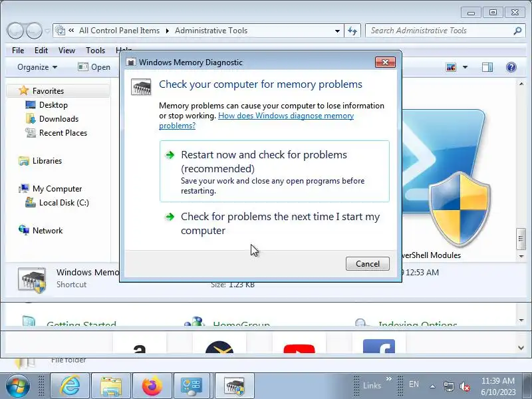
Task: Open the Control Panel taskbar icon
Action: click(192, 386)
